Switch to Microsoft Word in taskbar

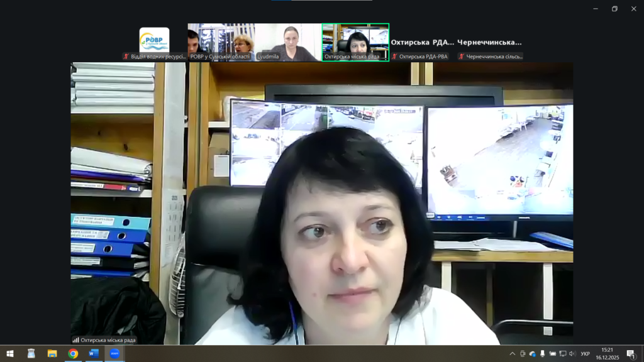(94, 354)
